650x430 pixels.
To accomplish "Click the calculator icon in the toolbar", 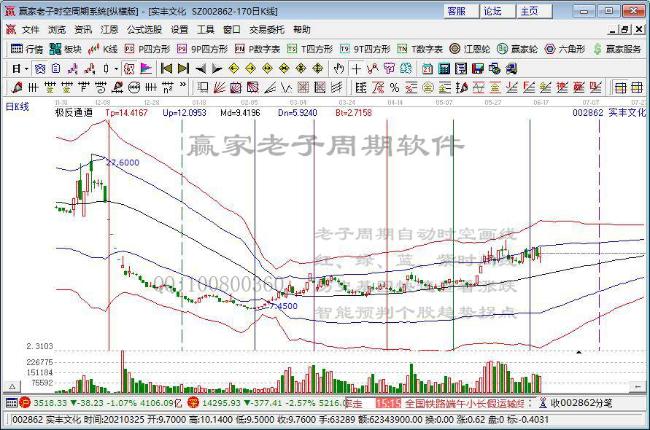I will coord(444,68).
